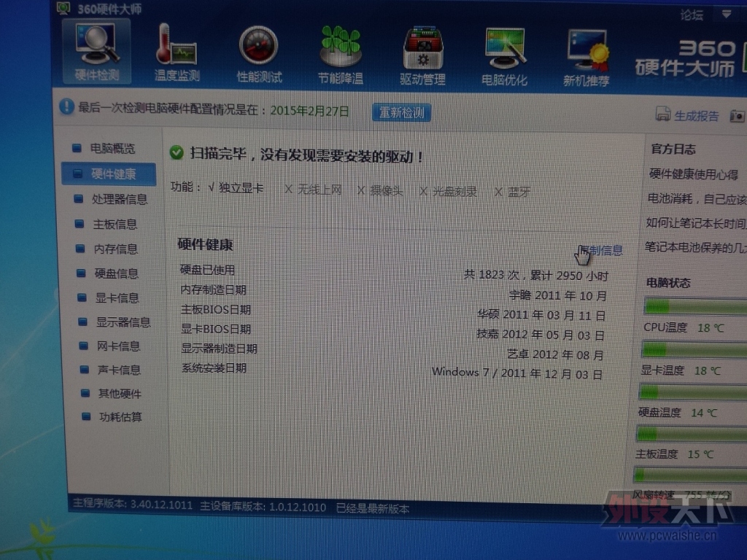Screen dimensions: 747x560
Task: Click the value 华硕 2011 年 03 月 11 日
Action: (541, 315)
